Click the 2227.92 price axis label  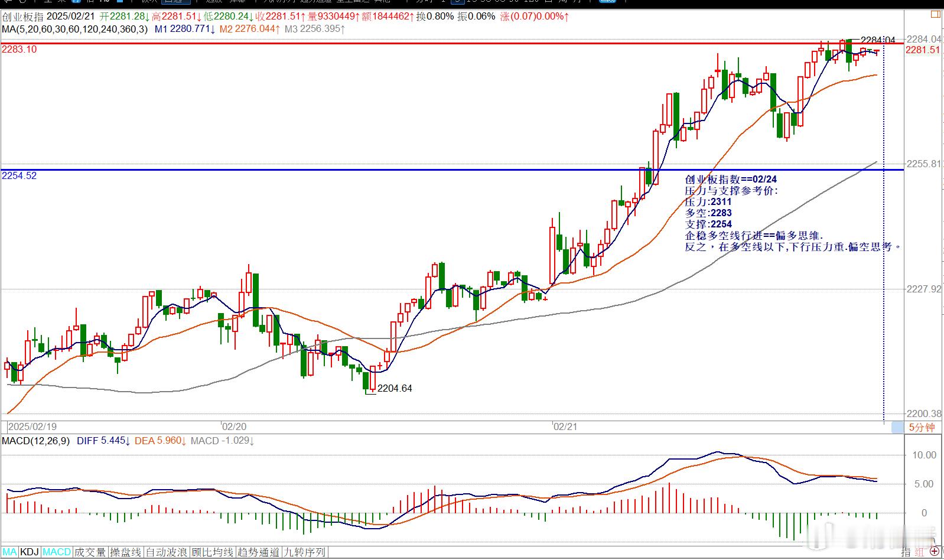click(924, 289)
